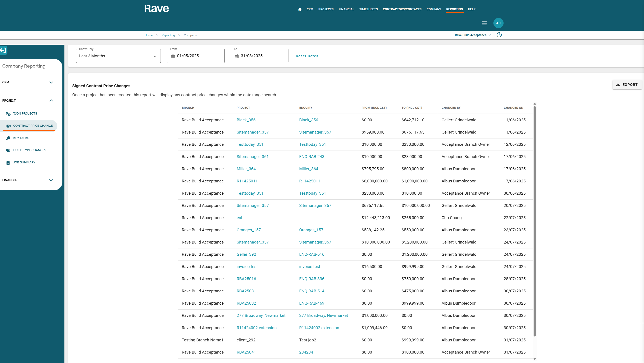This screenshot has width=644, height=363.
Task: Click the table's vertical scrollbar thumb
Action: 535,221
